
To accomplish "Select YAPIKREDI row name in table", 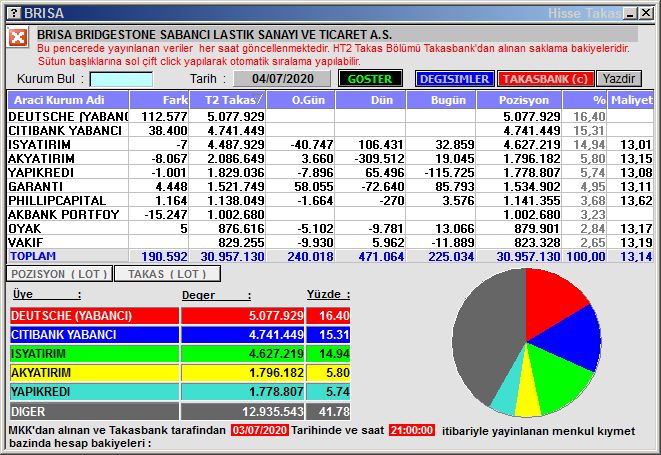I will click(41, 172).
